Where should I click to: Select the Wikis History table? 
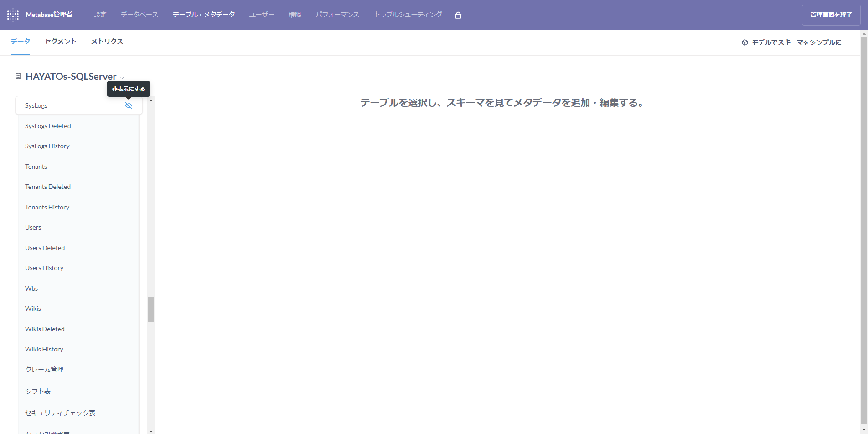tap(79, 349)
